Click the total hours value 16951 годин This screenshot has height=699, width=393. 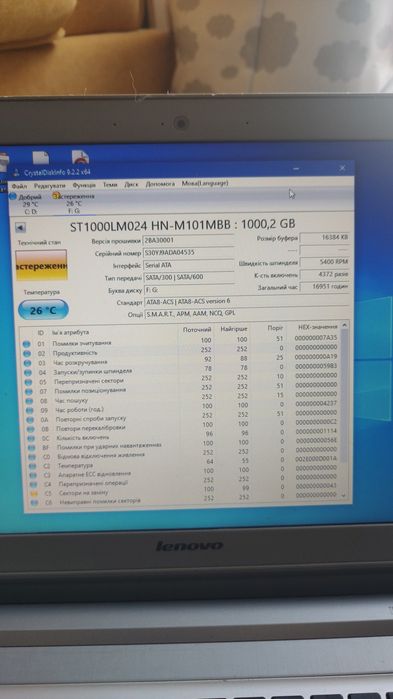[x=324, y=287]
